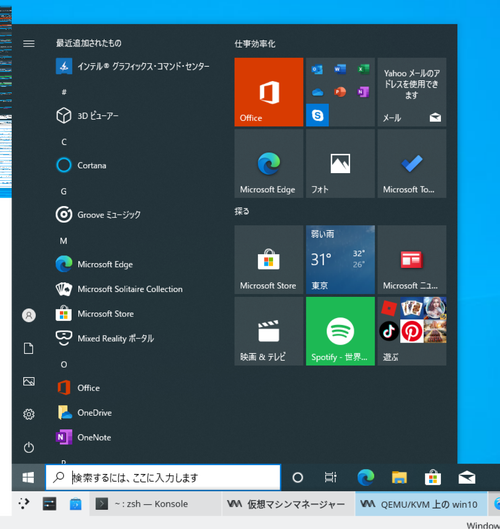Viewport: 500px width, 529px height.
Task: Launch Excel from the Office apps tile
Action: tap(363, 69)
